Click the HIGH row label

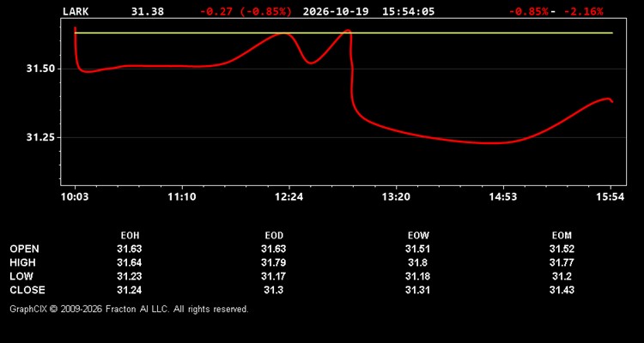[22, 262]
